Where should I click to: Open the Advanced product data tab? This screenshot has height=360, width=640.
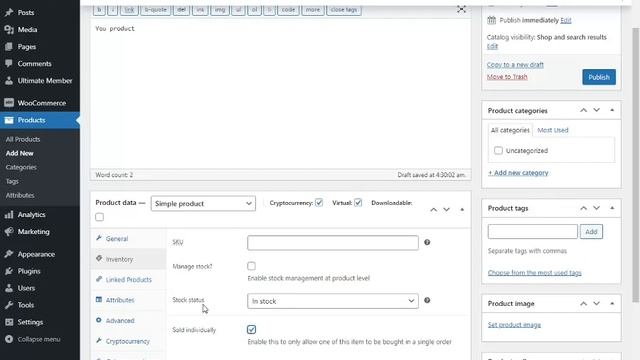(128, 320)
